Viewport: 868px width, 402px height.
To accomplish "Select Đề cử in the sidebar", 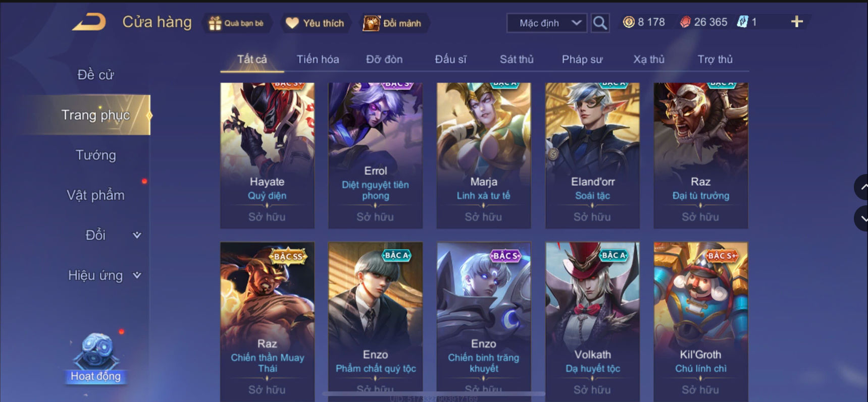I will tap(95, 75).
